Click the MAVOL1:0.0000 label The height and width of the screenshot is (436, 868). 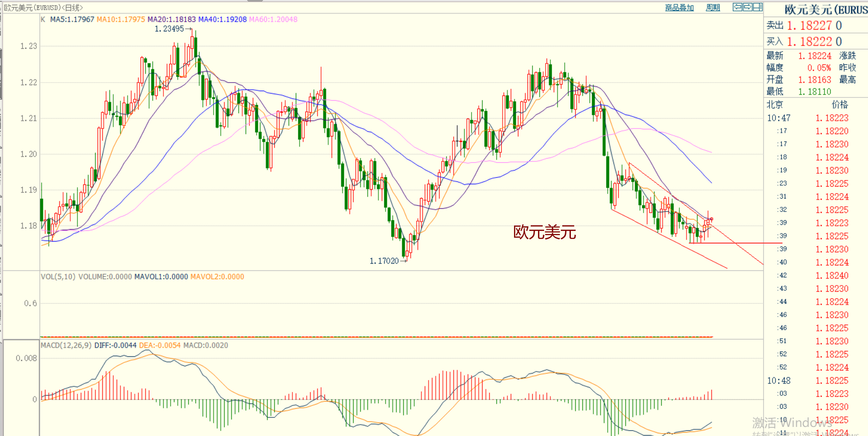(x=161, y=277)
